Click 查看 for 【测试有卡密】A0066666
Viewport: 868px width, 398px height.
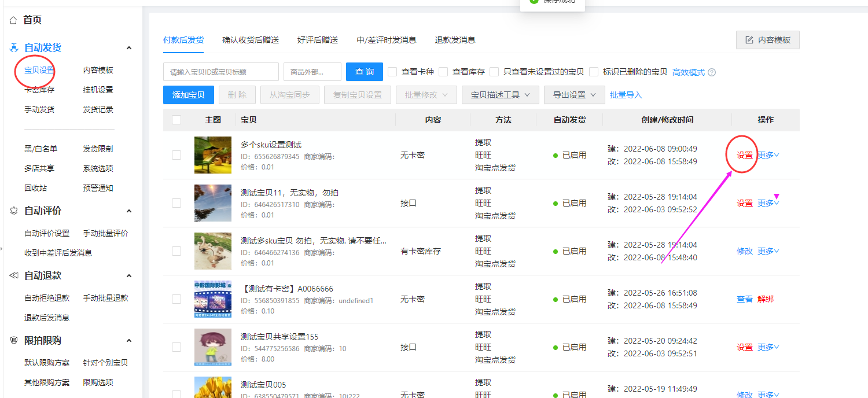point(745,299)
